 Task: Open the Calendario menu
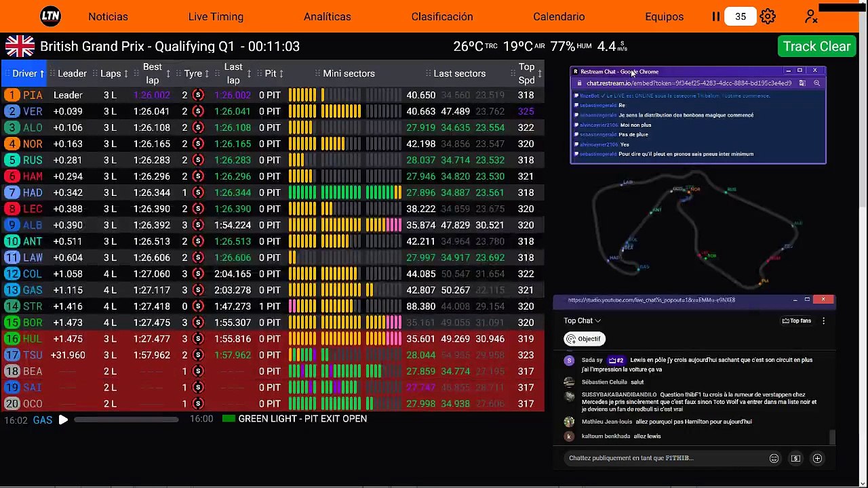click(x=559, y=16)
